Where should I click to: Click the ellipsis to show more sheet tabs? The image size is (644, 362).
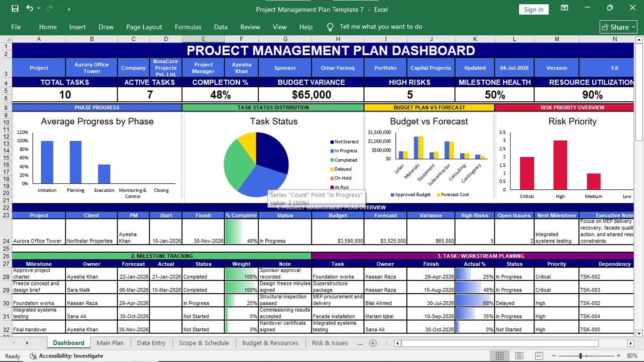tap(360, 343)
